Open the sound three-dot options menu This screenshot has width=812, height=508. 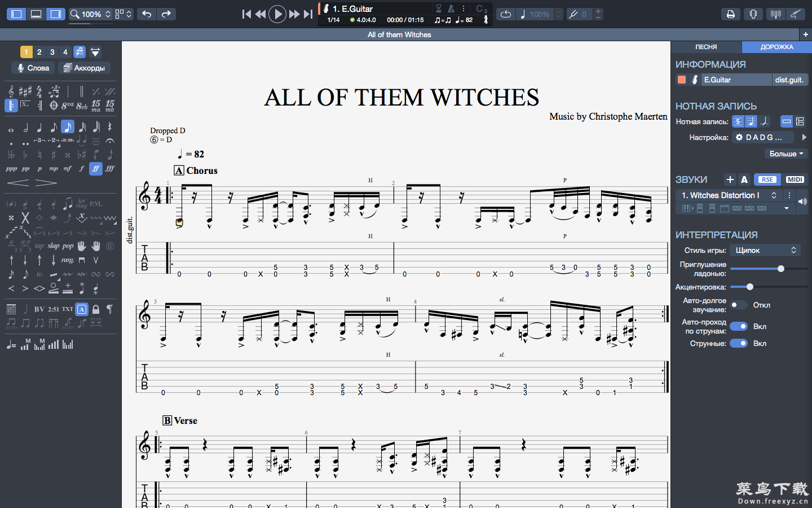(789, 195)
